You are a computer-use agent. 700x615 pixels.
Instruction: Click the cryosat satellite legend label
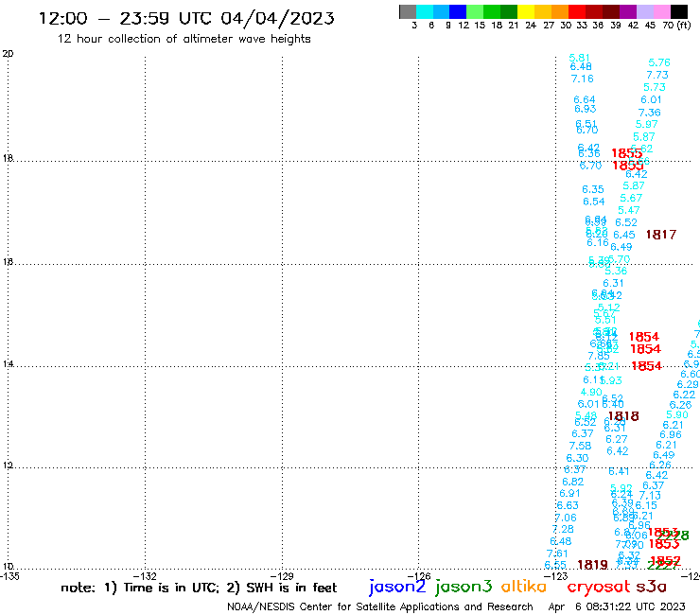pos(599,588)
